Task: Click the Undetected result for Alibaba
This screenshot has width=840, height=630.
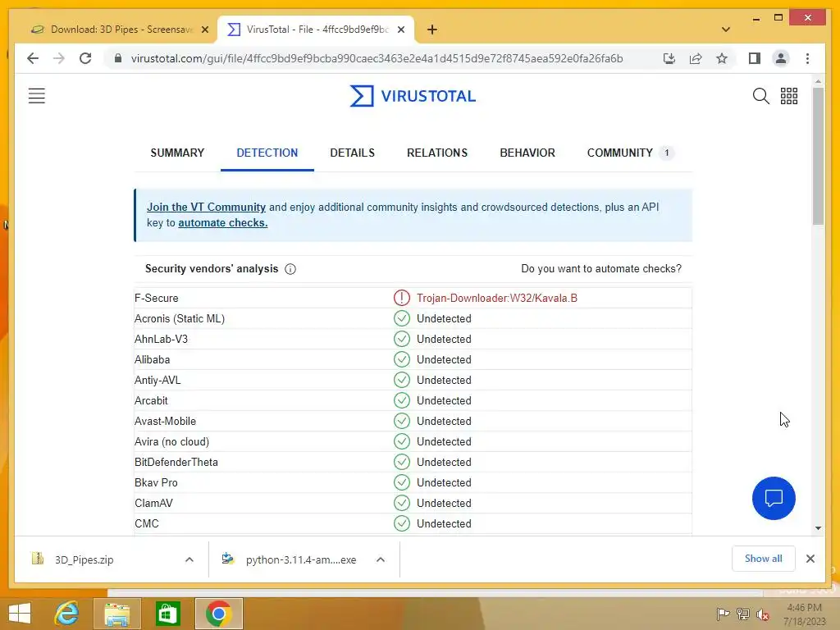Action: point(444,360)
